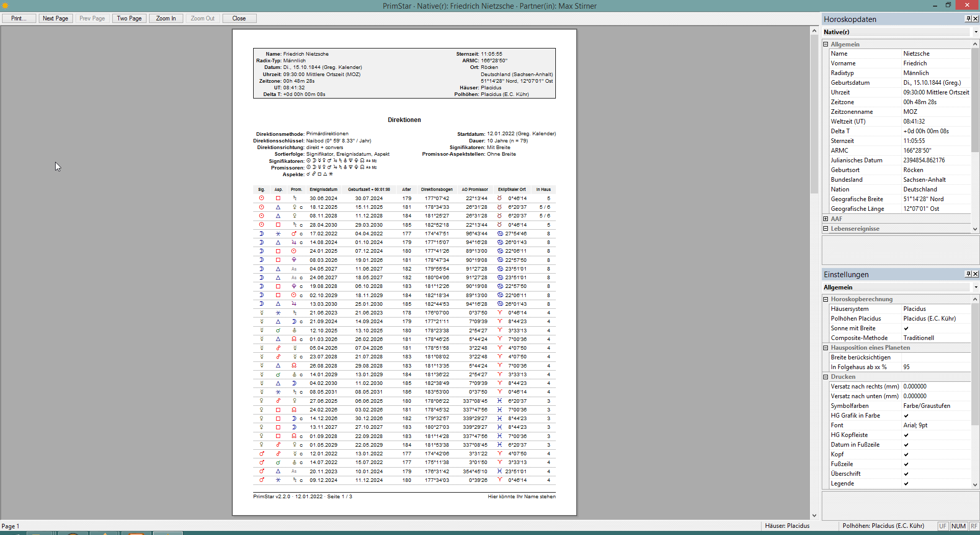980x535 pixels.
Task: Click Zoom In in the preview toolbar
Action: (x=166, y=18)
